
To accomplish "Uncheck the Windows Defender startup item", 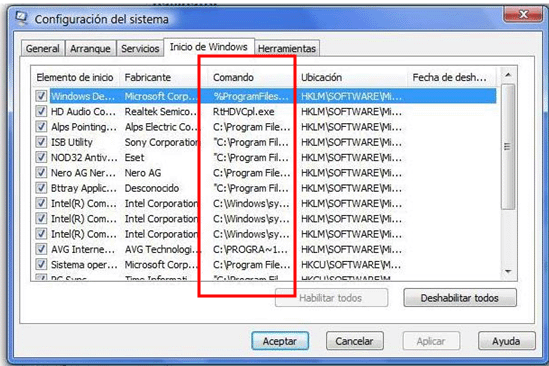I will tap(41, 96).
